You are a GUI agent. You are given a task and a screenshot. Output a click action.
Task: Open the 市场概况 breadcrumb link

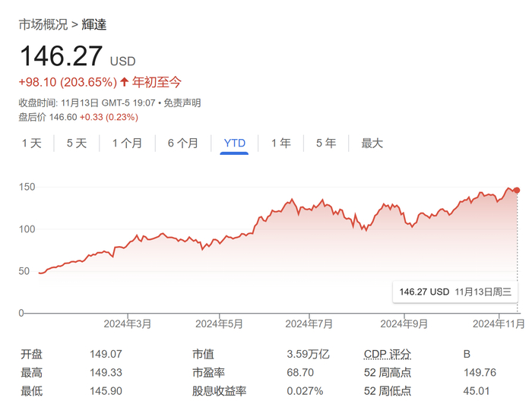pyautogui.click(x=43, y=25)
